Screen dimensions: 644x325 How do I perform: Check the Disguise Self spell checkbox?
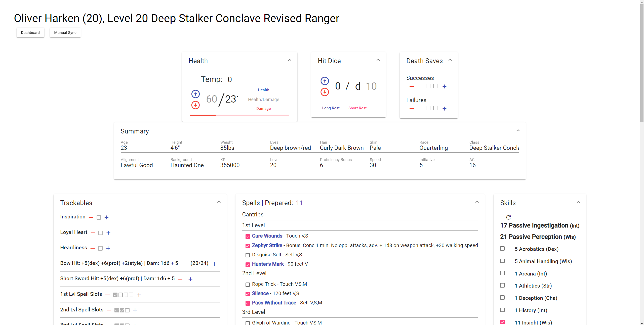click(248, 255)
